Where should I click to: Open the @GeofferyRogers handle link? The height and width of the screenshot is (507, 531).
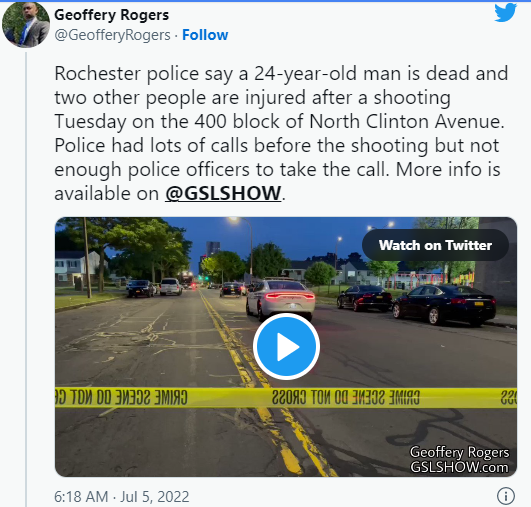click(112, 35)
